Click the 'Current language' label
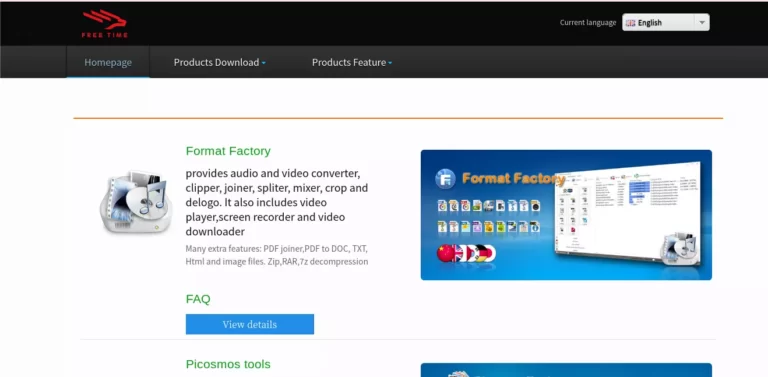The height and width of the screenshot is (377, 768). [588, 23]
